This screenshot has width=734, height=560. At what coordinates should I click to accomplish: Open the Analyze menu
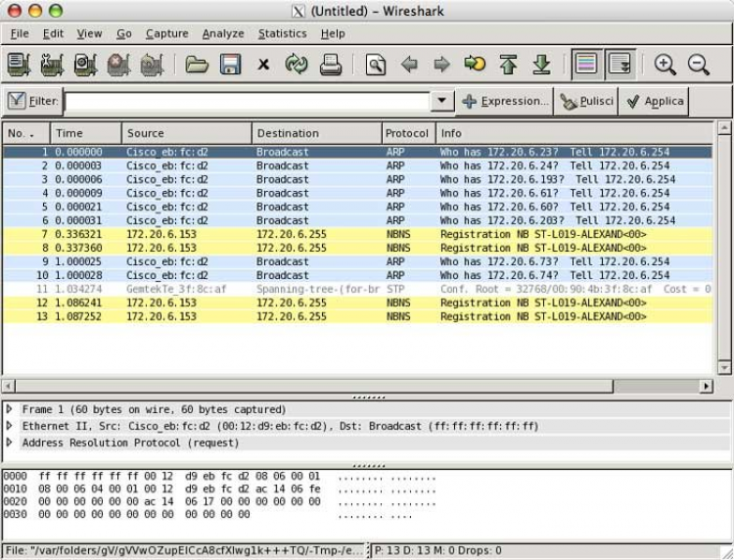(223, 33)
